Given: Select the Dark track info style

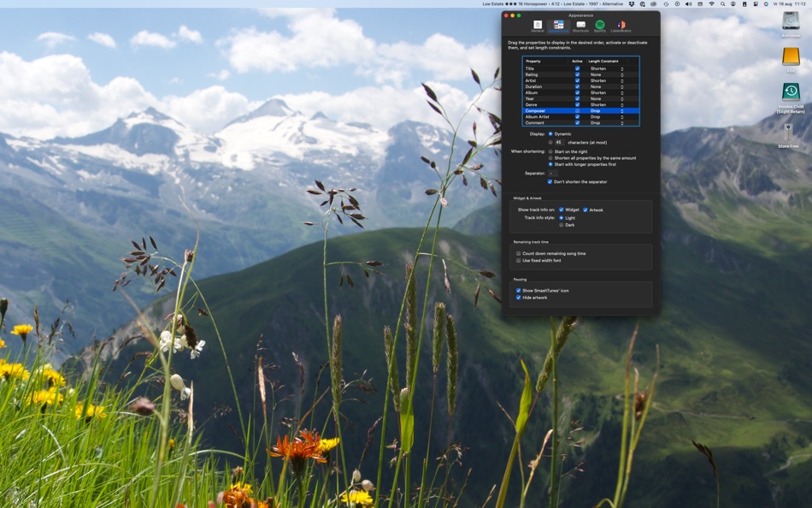Looking at the screenshot, I should click(x=562, y=225).
